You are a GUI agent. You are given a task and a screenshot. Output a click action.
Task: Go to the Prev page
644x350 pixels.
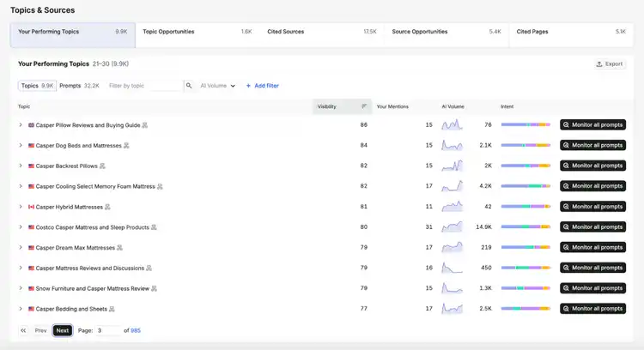(x=40, y=330)
